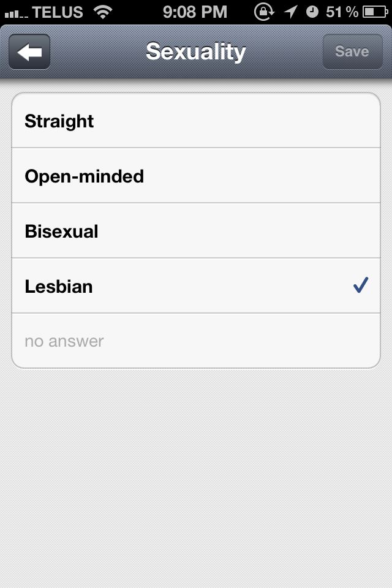392x588 pixels.
Task: Click the TELUS carrier label
Action: pyautogui.click(x=59, y=11)
